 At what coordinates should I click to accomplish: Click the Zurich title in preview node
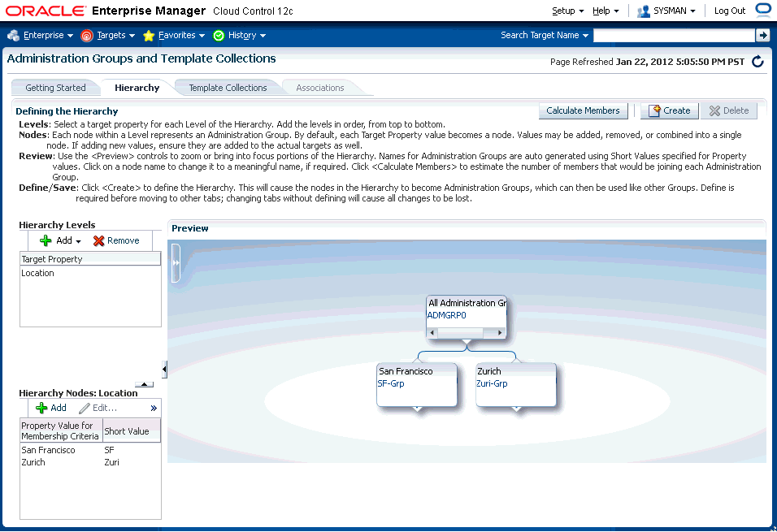click(489, 371)
